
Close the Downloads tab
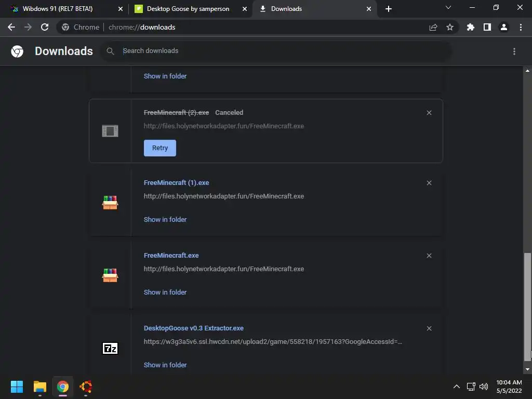click(369, 9)
